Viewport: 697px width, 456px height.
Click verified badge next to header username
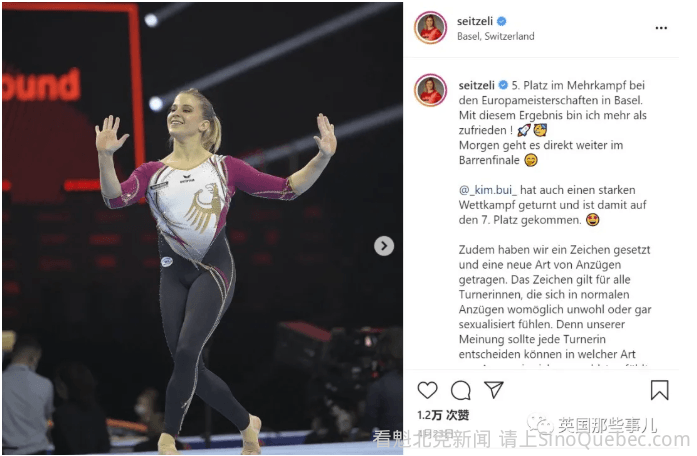point(501,21)
